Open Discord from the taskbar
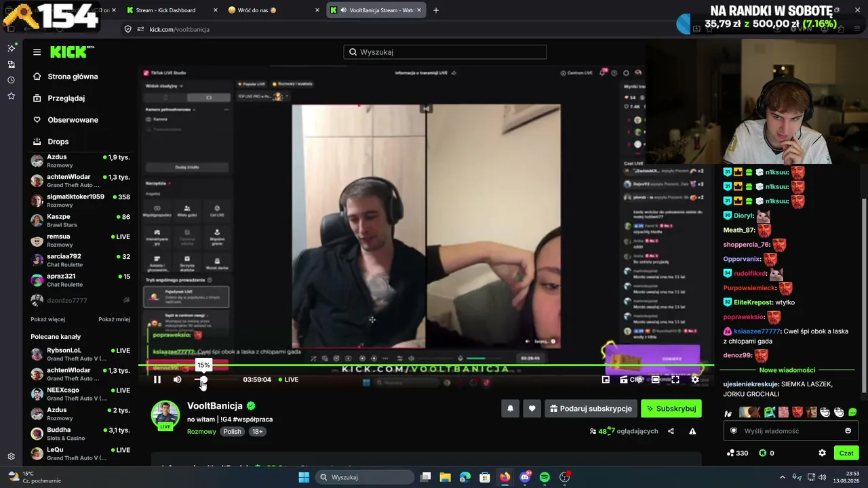The height and width of the screenshot is (488, 868). point(525,477)
